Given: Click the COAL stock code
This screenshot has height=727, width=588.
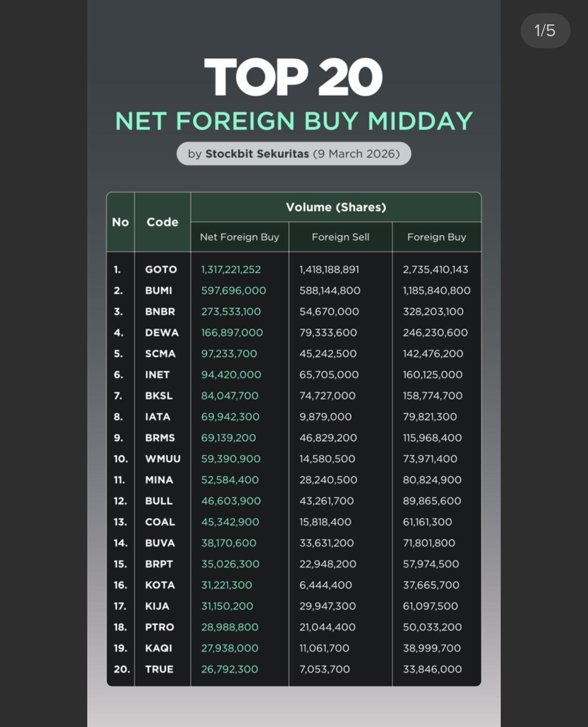Looking at the screenshot, I should click(x=160, y=522).
